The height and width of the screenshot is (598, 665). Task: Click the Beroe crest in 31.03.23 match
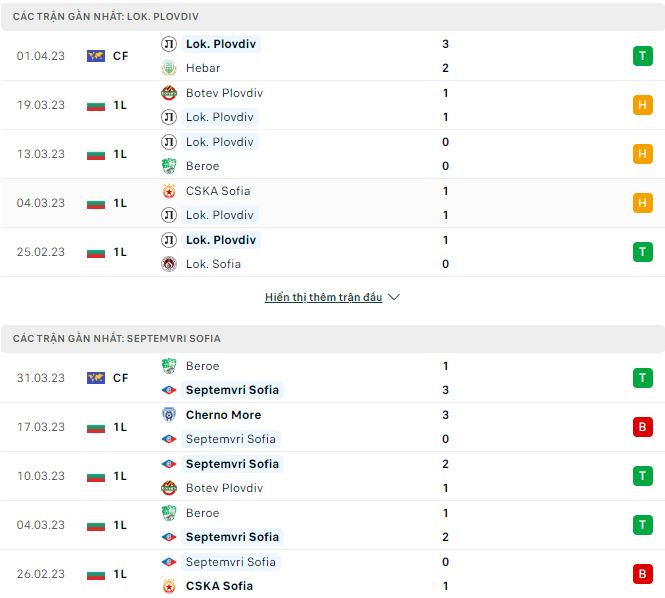tap(169, 366)
